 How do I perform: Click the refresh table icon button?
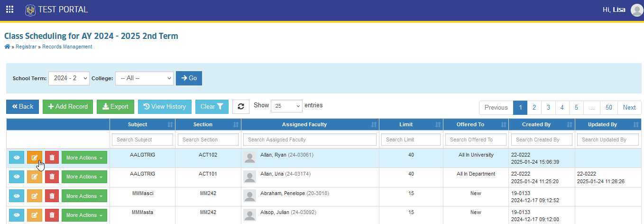point(241,107)
